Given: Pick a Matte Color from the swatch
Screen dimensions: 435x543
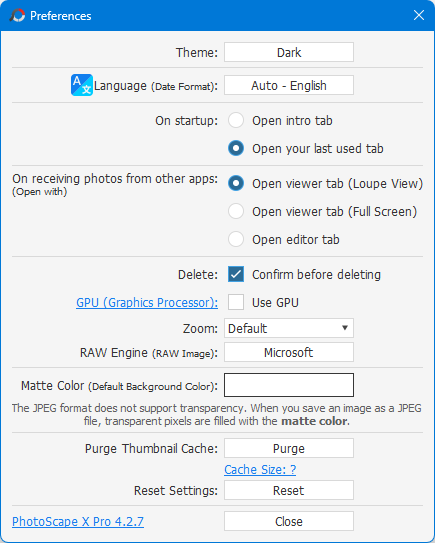Looking at the screenshot, I should [289, 385].
